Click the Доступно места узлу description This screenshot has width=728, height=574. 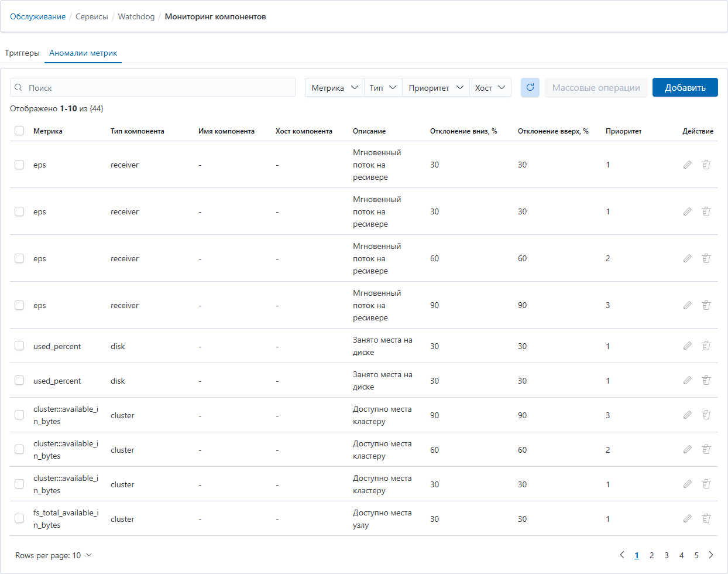[x=382, y=519]
